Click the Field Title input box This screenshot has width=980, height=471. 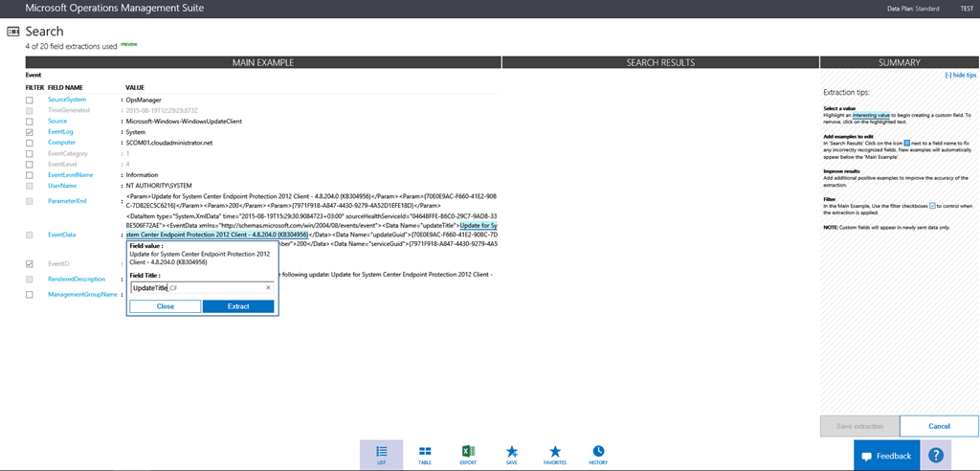coord(196,287)
